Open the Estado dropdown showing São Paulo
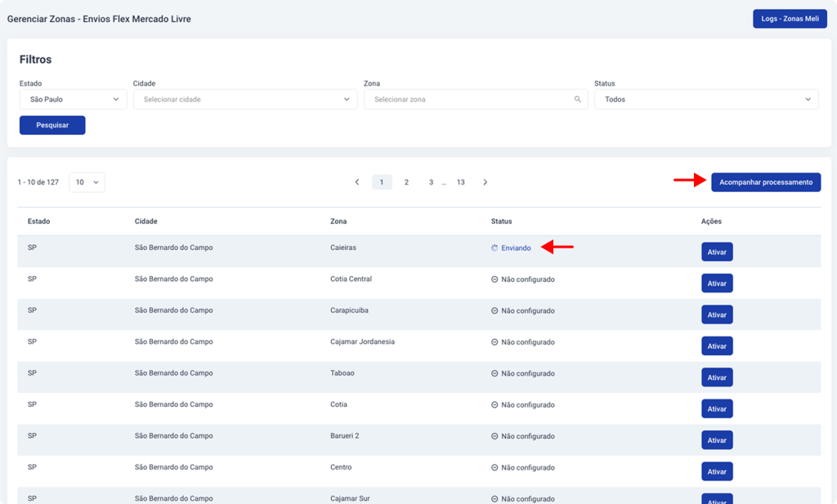Image resolution: width=837 pixels, height=504 pixels. coord(73,99)
